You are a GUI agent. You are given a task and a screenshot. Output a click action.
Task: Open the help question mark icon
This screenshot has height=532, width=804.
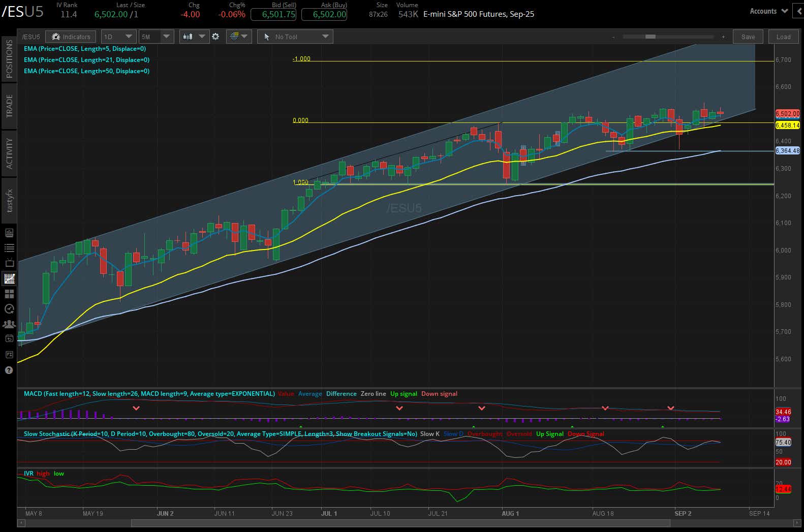click(9, 370)
